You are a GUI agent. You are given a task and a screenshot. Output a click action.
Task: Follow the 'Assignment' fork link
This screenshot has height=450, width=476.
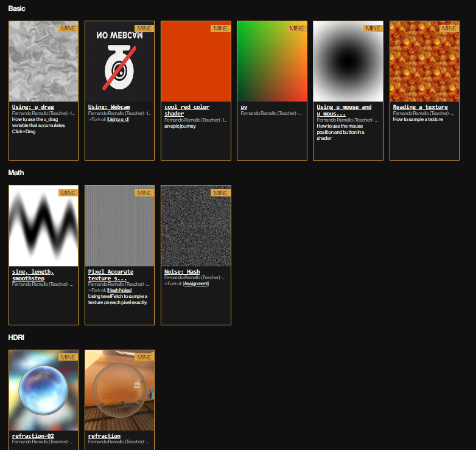tap(196, 283)
